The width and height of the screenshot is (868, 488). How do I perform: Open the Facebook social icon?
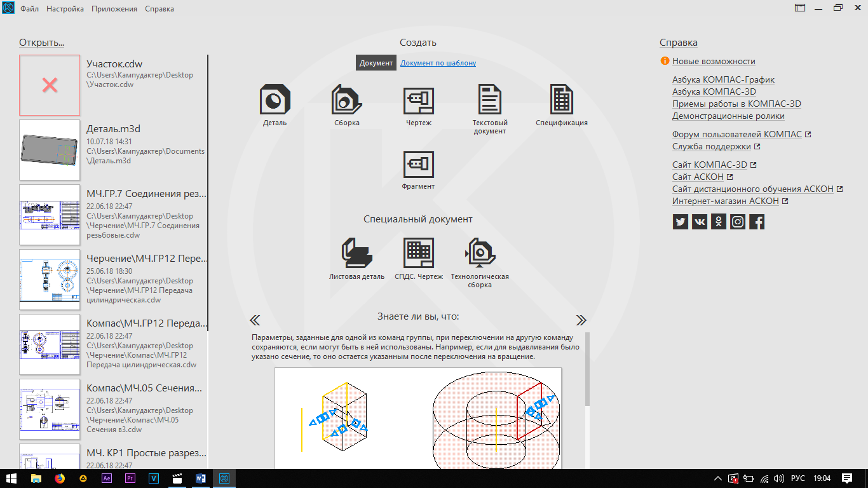pyautogui.click(x=757, y=222)
